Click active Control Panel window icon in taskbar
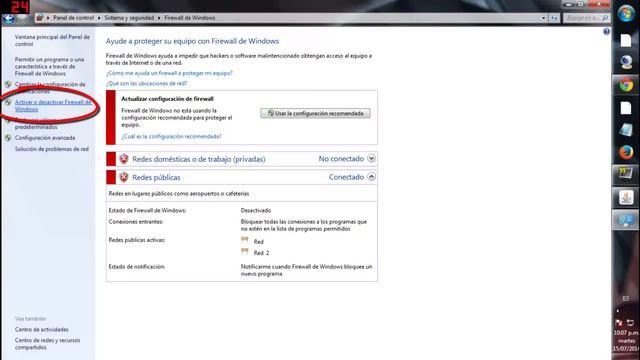640x360 pixels. 626,221
